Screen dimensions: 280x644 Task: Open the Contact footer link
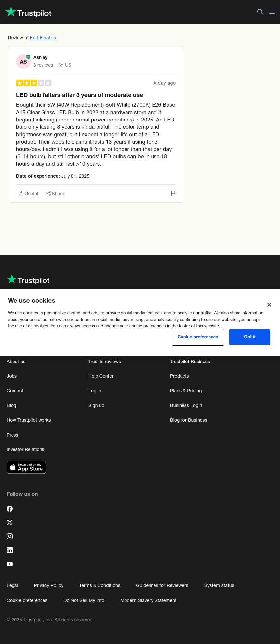click(x=15, y=391)
